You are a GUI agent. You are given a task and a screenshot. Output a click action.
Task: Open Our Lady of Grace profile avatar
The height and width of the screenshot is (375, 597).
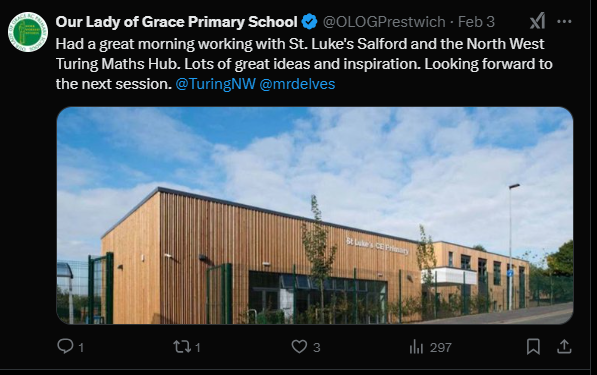point(28,32)
